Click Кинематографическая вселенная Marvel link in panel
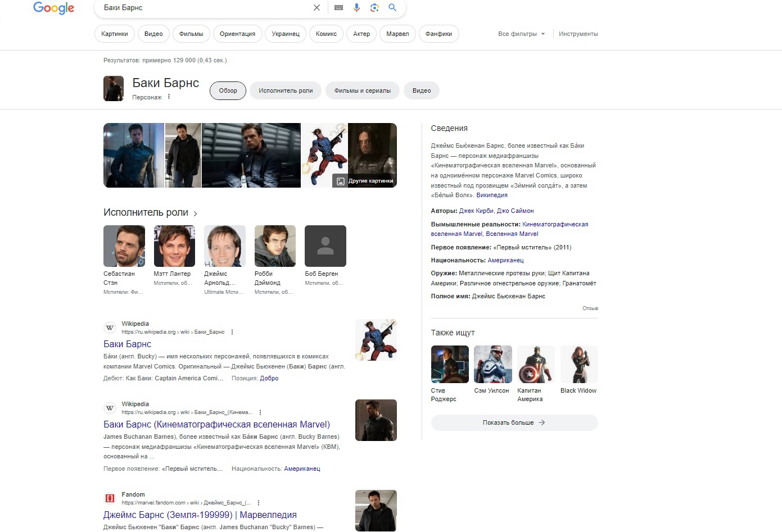The image size is (782, 532). (509, 229)
